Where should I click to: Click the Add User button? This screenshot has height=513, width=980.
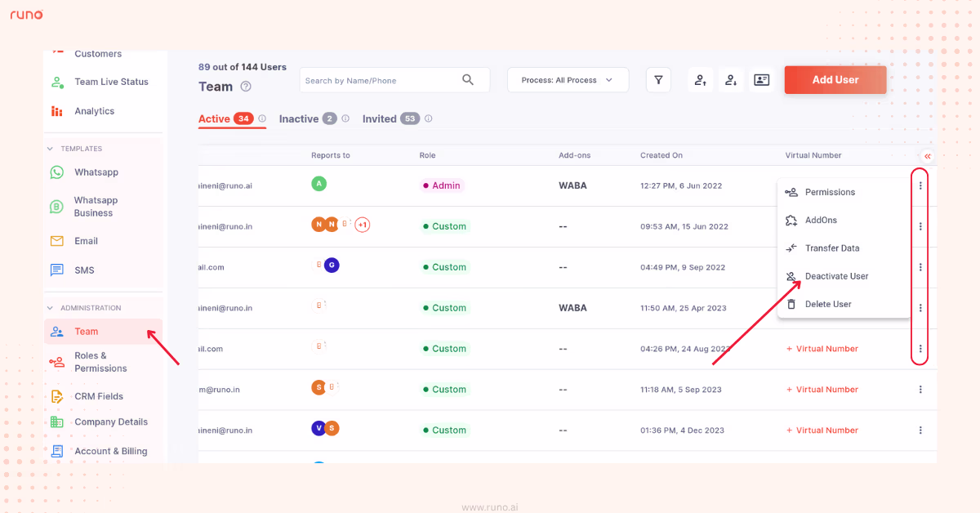coord(835,79)
